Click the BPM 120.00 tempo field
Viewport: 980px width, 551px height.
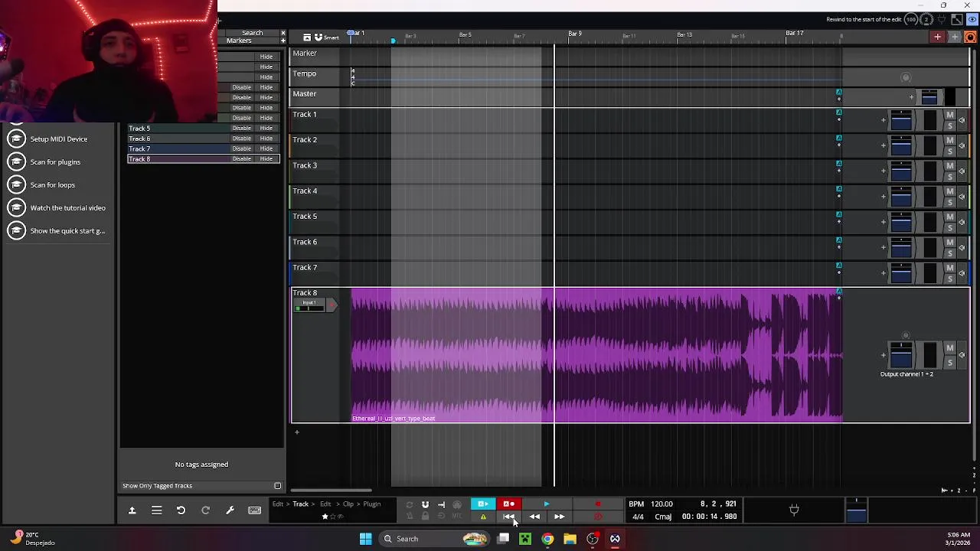(x=651, y=504)
